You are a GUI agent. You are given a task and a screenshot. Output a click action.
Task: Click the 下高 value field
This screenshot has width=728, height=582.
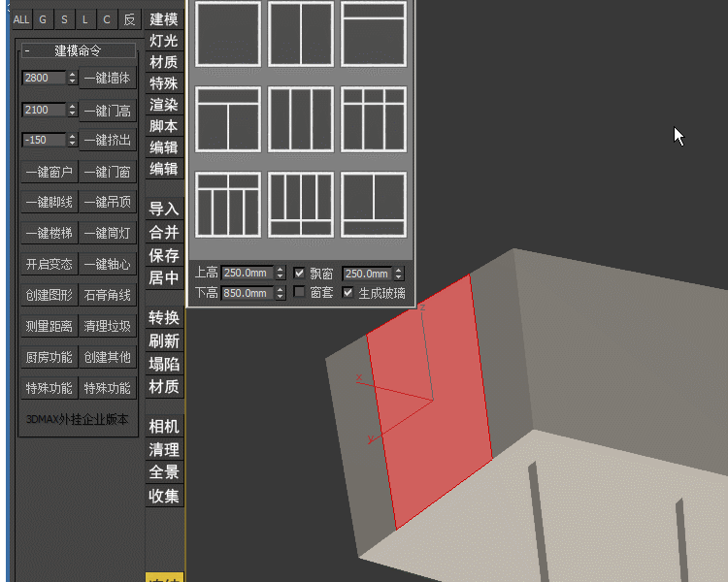tap(248, 293)
